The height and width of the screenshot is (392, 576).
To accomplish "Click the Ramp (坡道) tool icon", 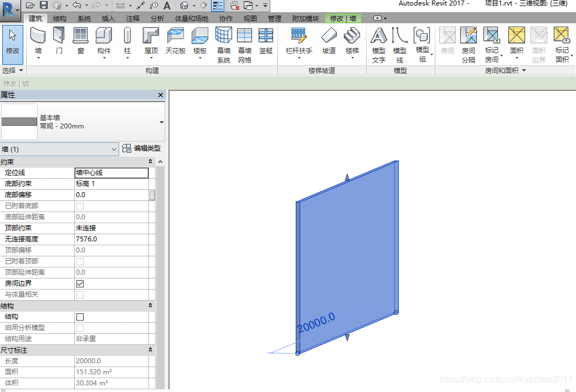I will click(329, 37).
